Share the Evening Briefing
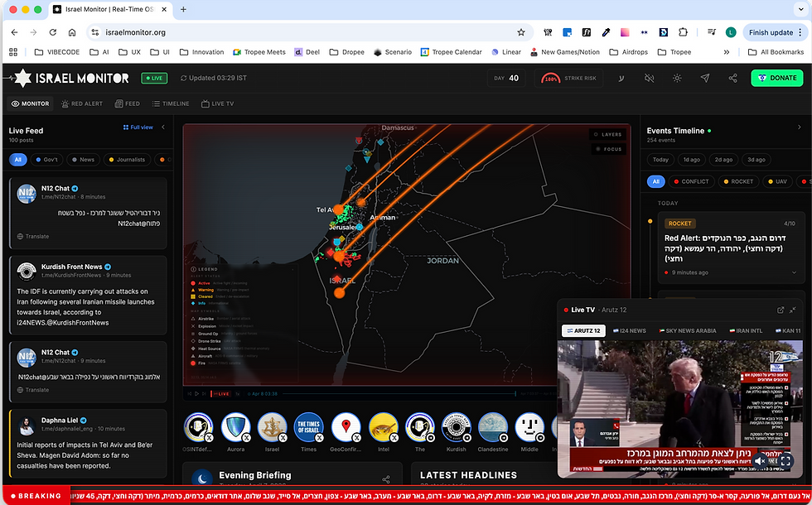Image resolution: width=812 pixels, height=505 pixels. [x=386, y=479]
